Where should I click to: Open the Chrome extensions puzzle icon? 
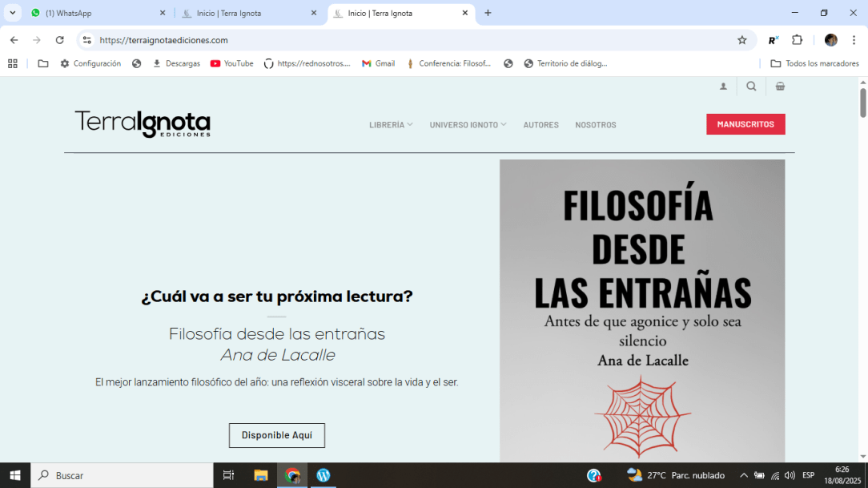(797, 40)
